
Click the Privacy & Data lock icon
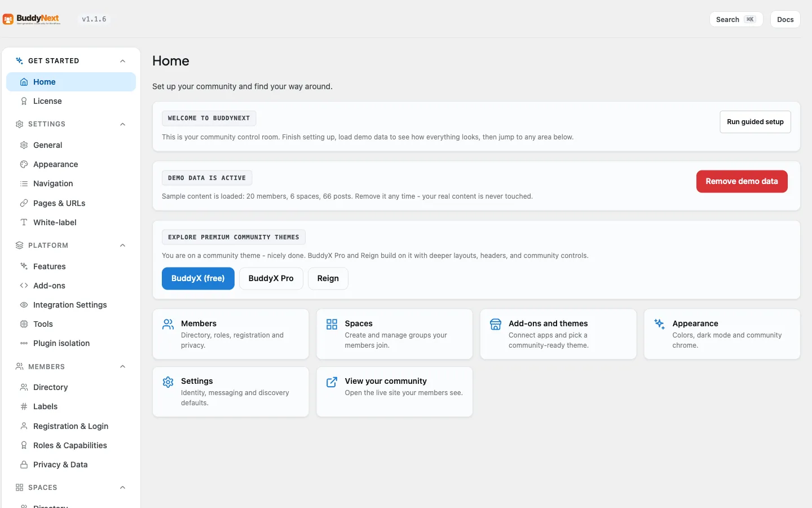(24, 465)
